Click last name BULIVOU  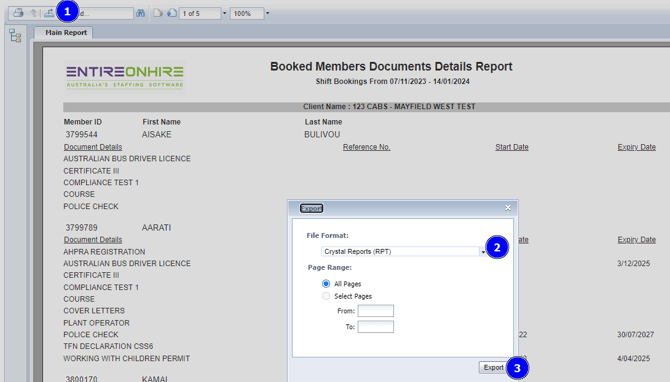[x=322, y=135]
